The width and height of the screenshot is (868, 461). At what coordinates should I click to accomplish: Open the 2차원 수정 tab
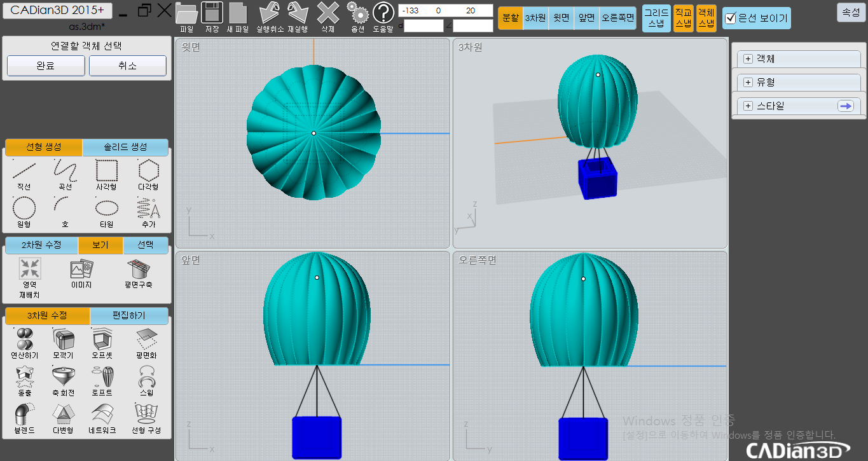click(x=41, y=245)
